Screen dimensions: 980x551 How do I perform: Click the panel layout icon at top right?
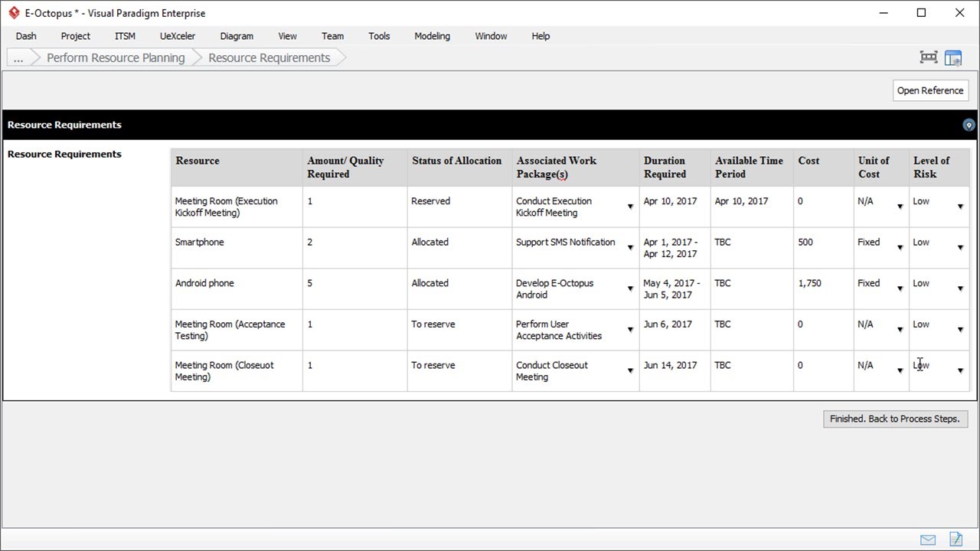click(953, 57)
